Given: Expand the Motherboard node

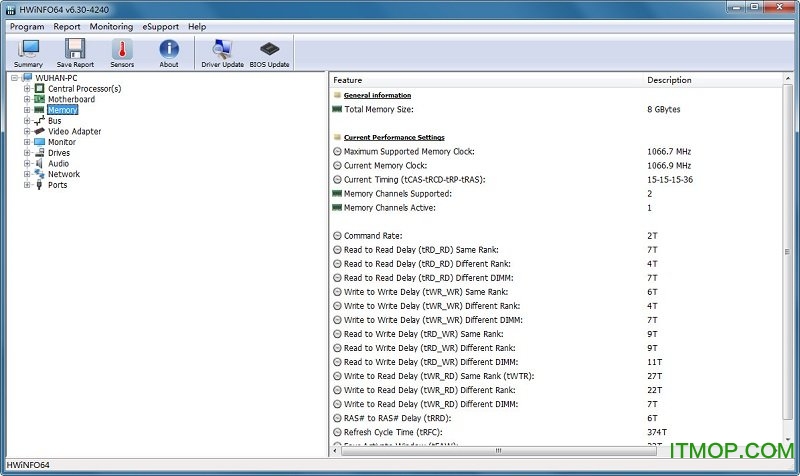Looking at the screenshot, I should click(27, 99).
